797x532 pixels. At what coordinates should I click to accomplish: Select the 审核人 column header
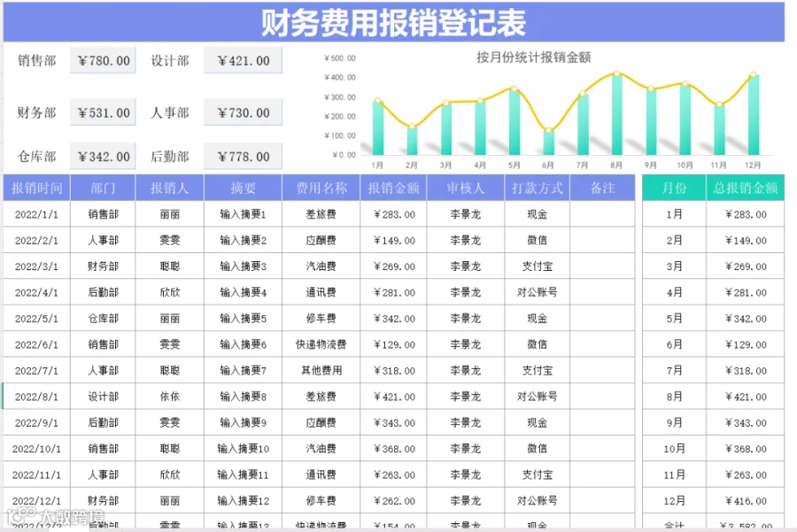coord(466,188)
